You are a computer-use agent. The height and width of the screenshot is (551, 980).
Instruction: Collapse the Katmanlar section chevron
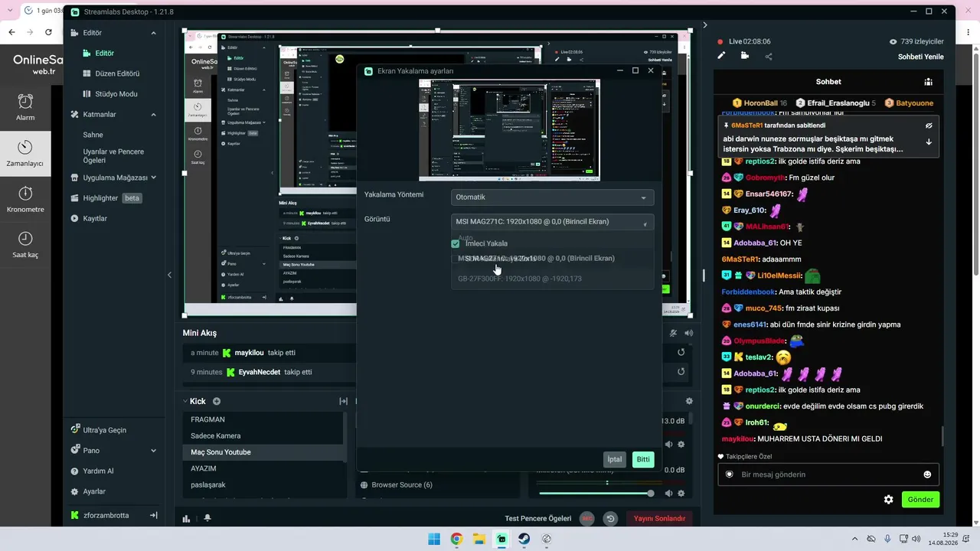point(154,115)
